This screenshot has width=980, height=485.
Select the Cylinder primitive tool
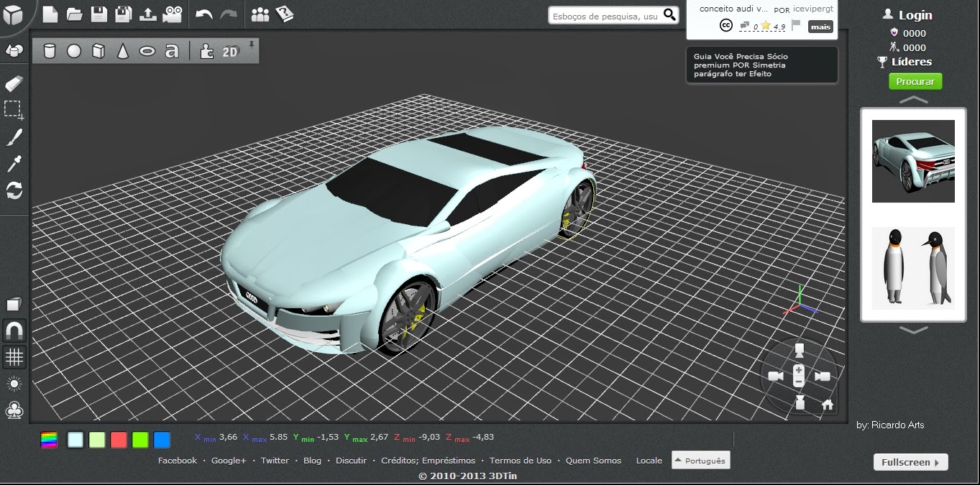click(50, 50)
